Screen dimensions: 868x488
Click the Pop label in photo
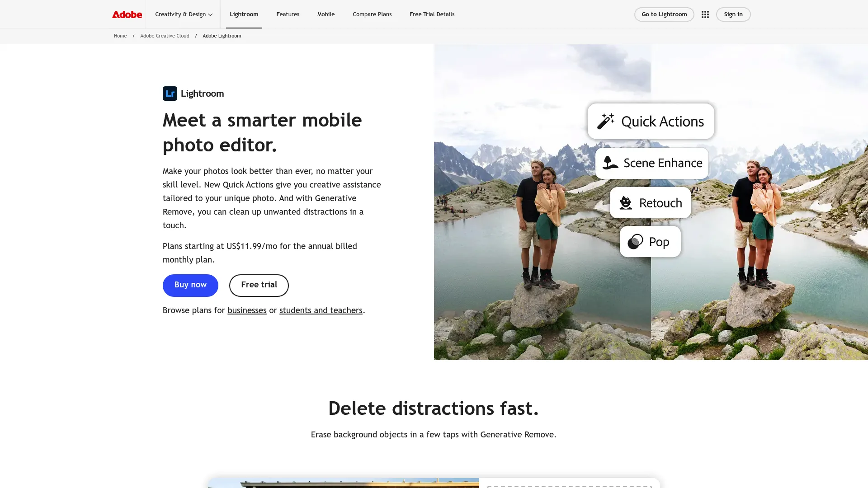659,242
